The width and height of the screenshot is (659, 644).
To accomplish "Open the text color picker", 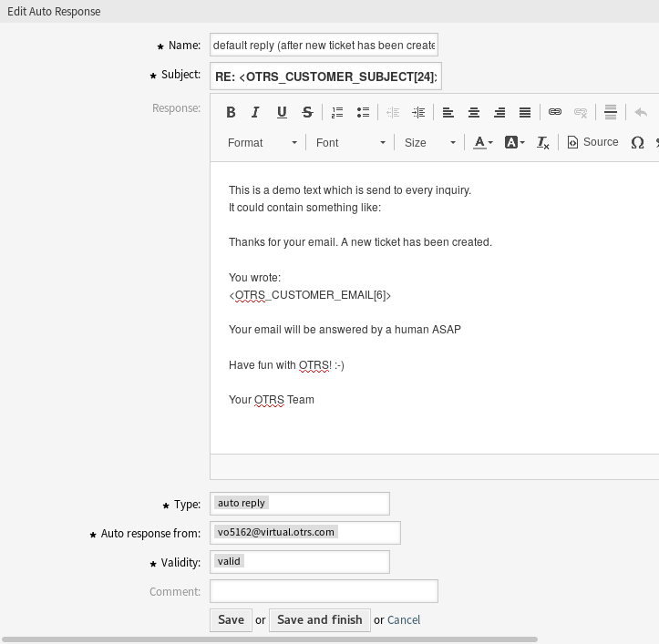I will point(483,142).
